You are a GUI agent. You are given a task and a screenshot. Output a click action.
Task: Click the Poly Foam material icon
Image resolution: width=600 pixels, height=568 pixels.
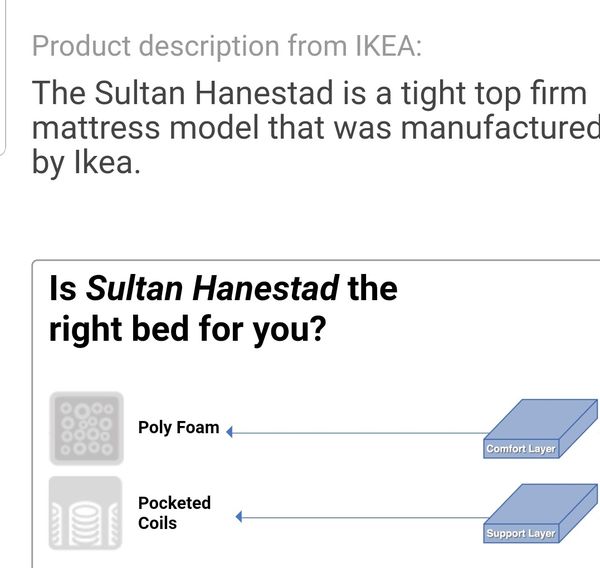[86, 428]
